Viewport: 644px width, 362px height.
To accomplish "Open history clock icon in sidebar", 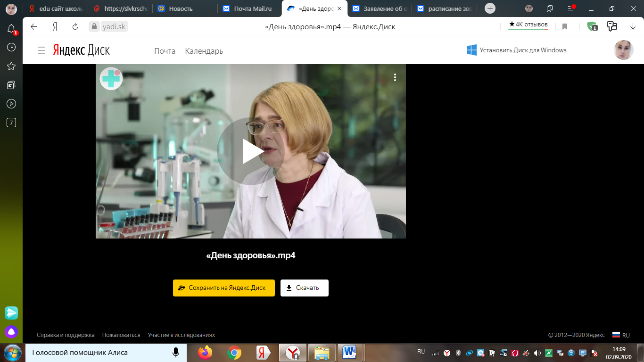I will (11, 47).
